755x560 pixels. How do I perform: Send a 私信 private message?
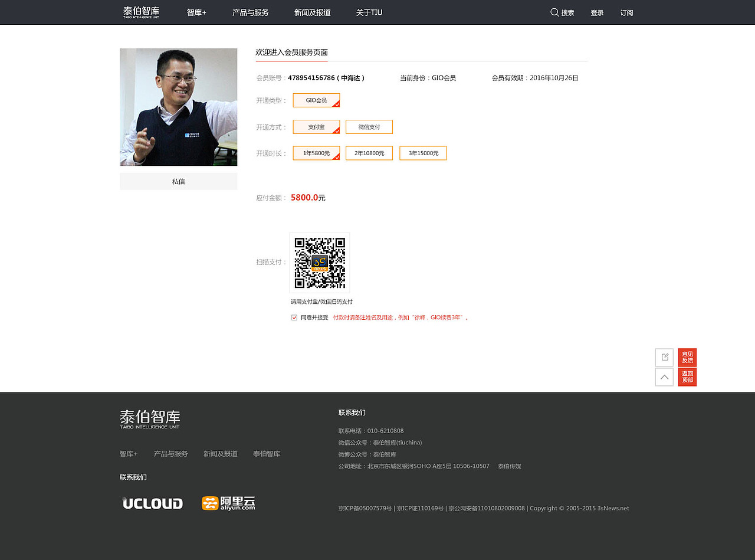(179, 181)
